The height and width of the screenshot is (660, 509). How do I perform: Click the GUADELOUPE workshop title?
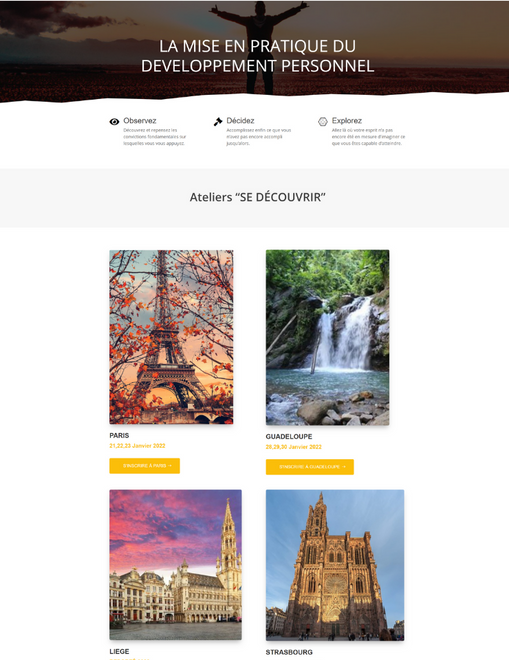coord(289,436)
